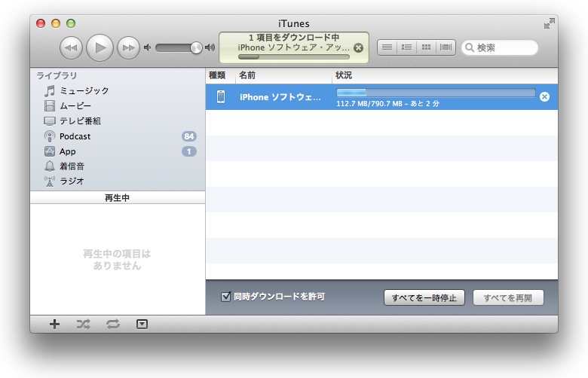Open Podcast in the sidebar
The width and height of the screenshot is (588, 378).
point(75,136)
